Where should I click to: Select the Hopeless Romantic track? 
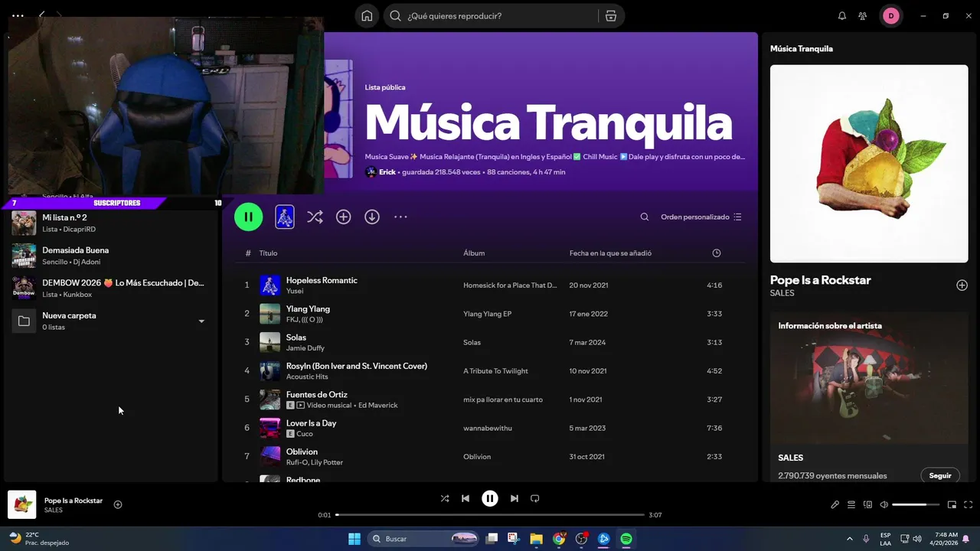click(x=490, y=285)
